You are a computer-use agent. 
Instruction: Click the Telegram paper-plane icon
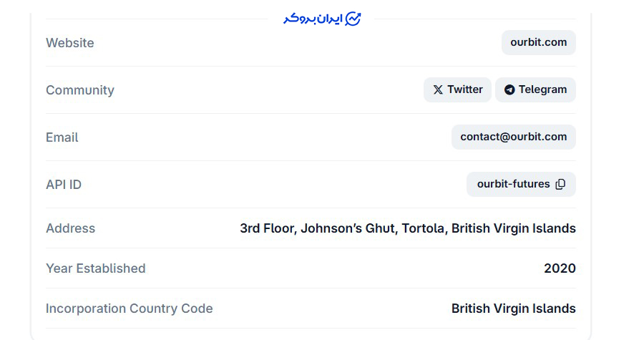(x=509, y=90)
